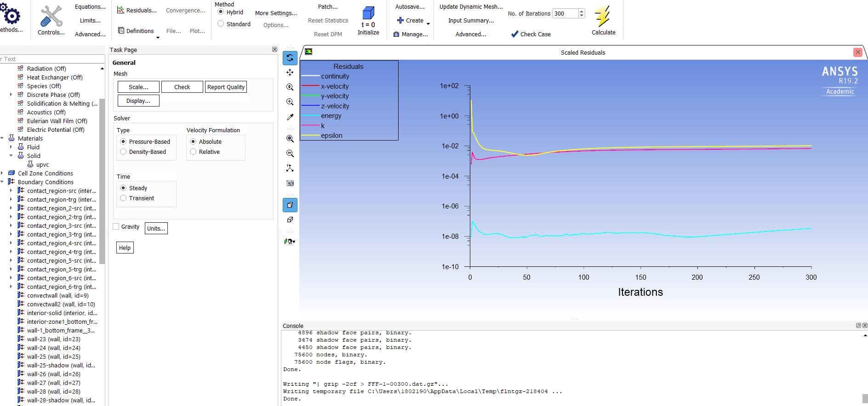Expand the Discrete Phase tree node

click(11, 95)
